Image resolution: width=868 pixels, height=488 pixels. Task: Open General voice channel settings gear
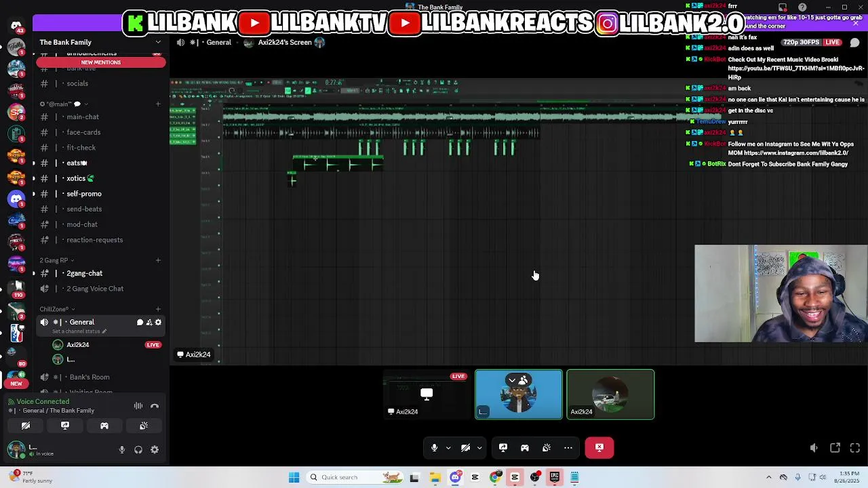point(159,323)
